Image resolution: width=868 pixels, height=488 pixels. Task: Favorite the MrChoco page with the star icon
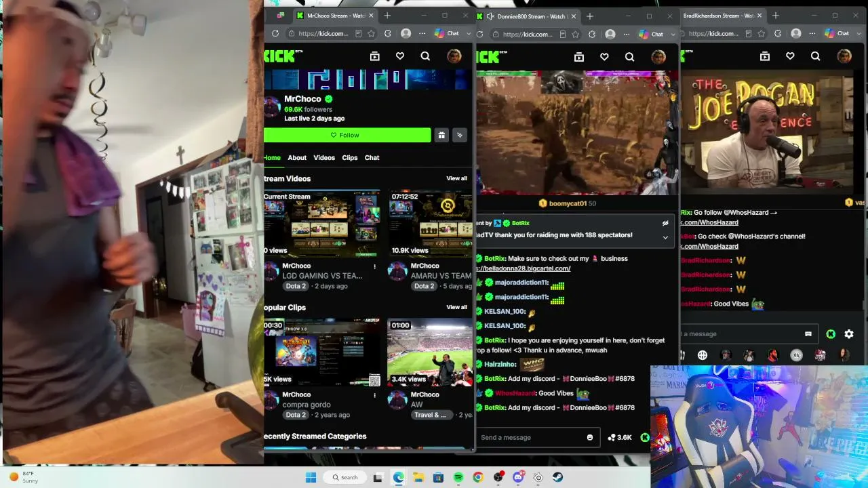coord(371,33)
